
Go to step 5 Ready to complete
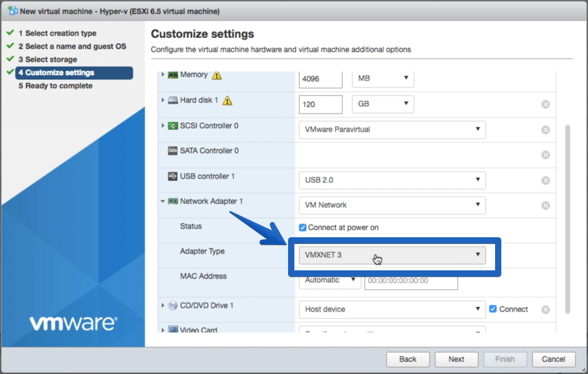[55, 86]
